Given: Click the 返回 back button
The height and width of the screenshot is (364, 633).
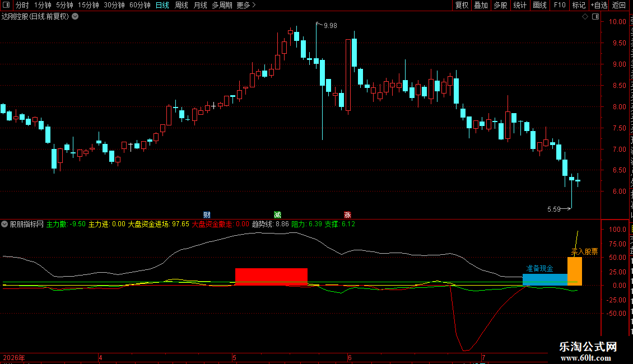Looking at the screenshot, I should (619, 5).
